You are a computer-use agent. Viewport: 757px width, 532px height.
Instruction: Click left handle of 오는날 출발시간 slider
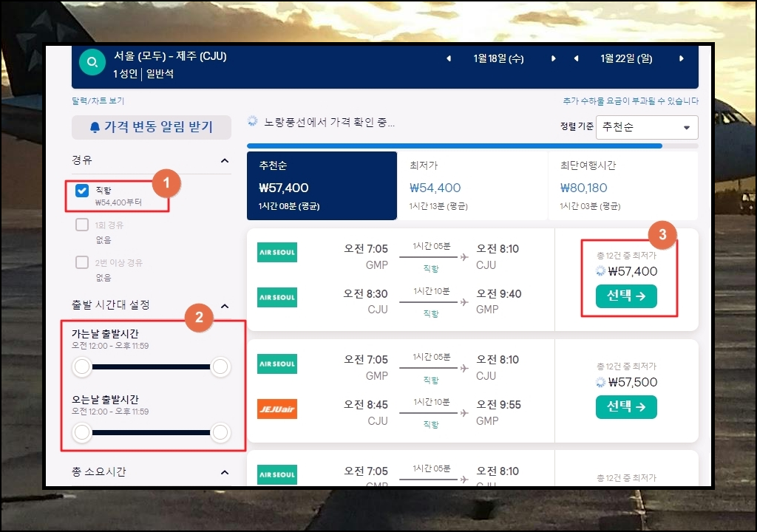point(82,432)
